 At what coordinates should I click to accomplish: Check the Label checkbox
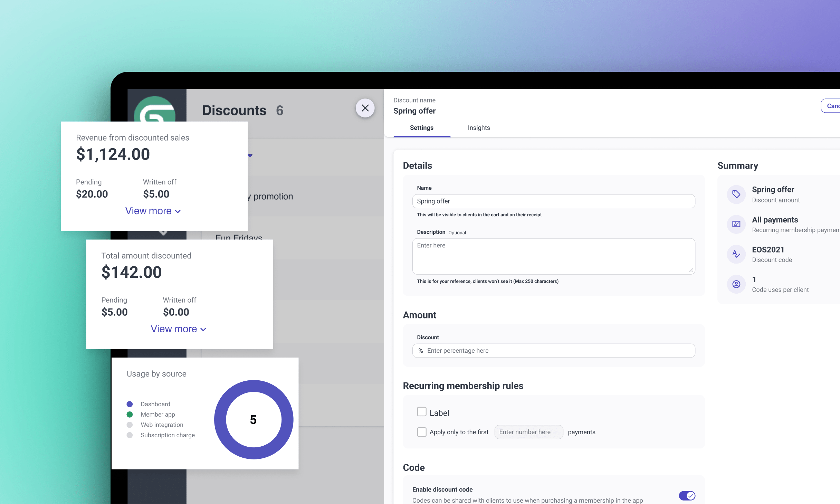point(421,412)
